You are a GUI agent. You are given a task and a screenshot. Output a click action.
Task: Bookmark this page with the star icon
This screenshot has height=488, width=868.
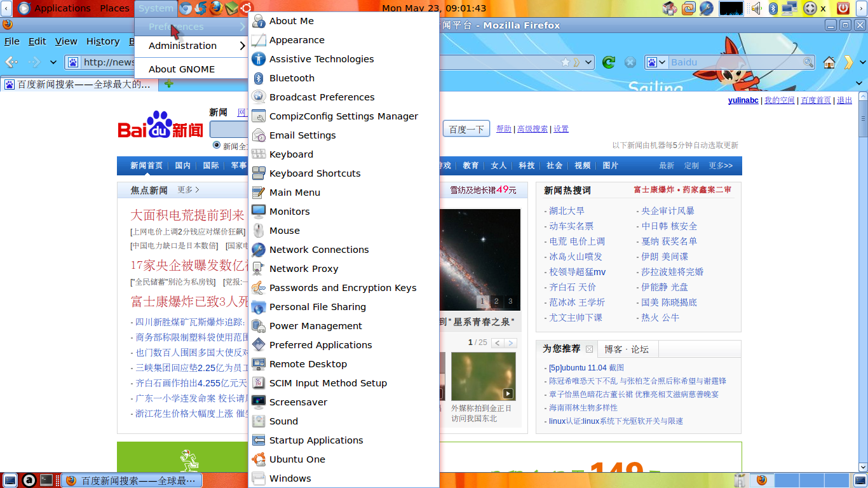tap(566, 62)
